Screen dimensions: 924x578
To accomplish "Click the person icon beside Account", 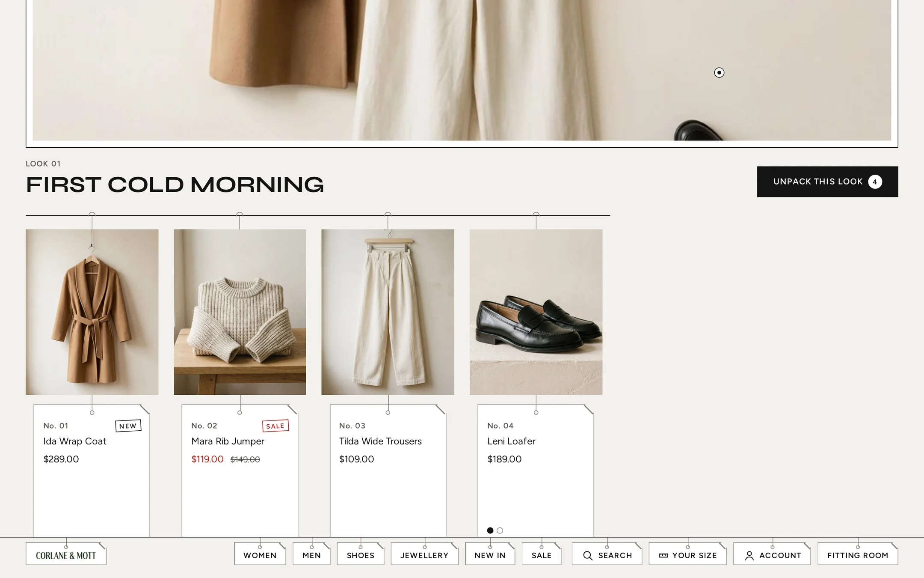I will [749, 555].
